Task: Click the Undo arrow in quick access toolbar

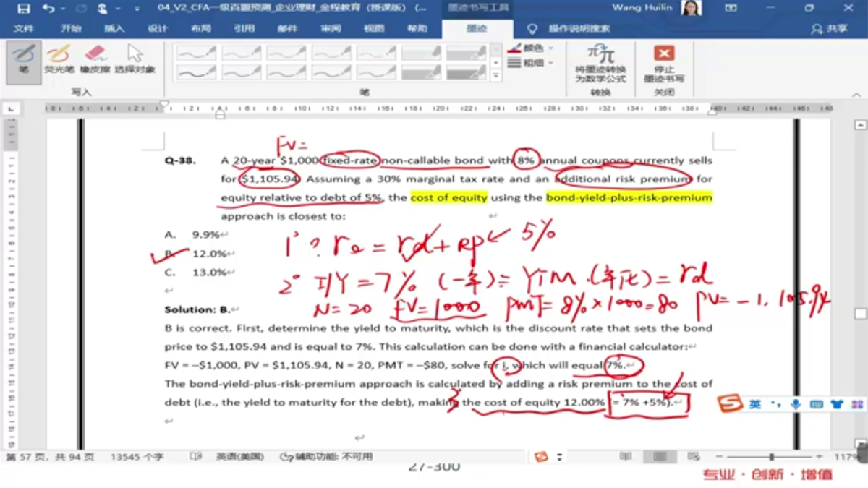Action: coord(48,9)
